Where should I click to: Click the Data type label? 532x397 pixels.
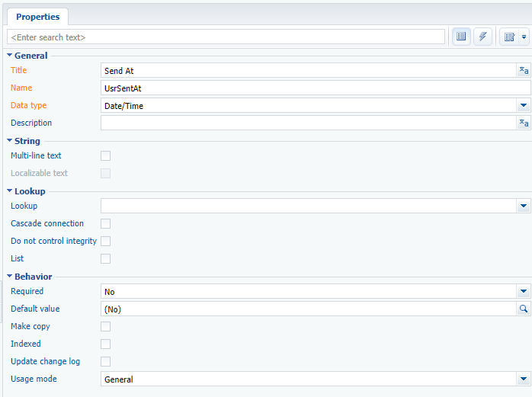pyautogui.click(x=28, y=105)
